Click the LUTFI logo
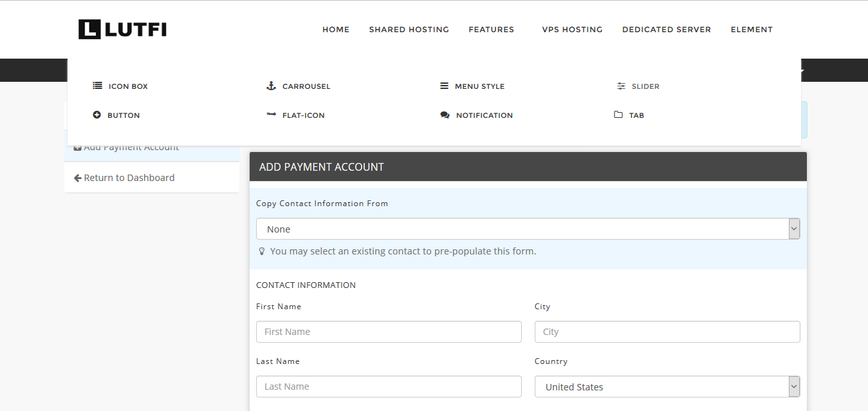 tap(122, 29)
